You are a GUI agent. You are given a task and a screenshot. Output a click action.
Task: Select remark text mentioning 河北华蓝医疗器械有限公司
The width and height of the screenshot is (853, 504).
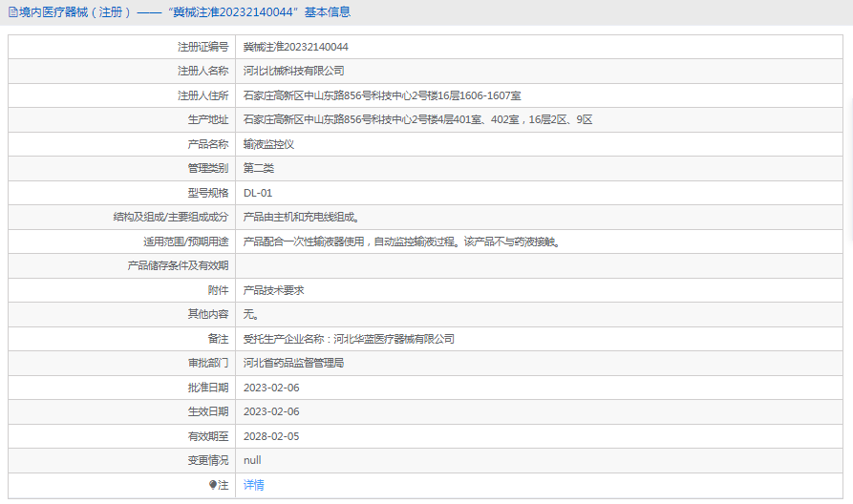(x=349, y=339)
